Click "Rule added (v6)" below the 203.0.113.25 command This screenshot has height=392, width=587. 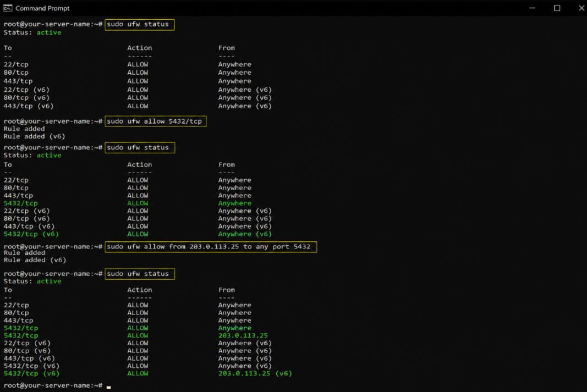click(35, 260)
